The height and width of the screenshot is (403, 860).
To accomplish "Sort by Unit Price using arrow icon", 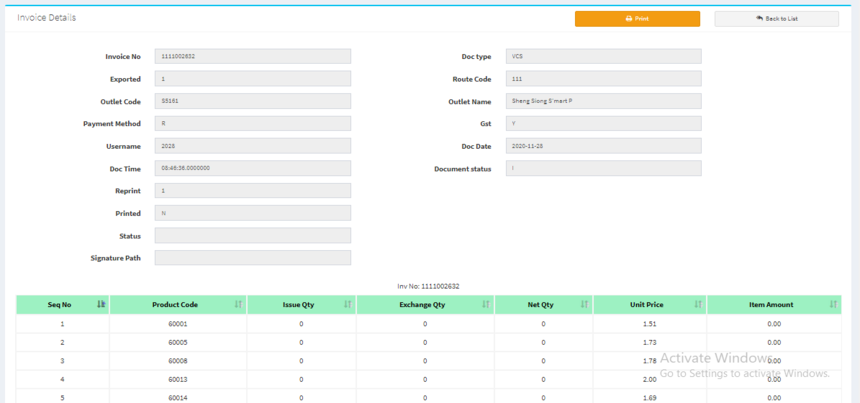I will [x=698, y=304].
